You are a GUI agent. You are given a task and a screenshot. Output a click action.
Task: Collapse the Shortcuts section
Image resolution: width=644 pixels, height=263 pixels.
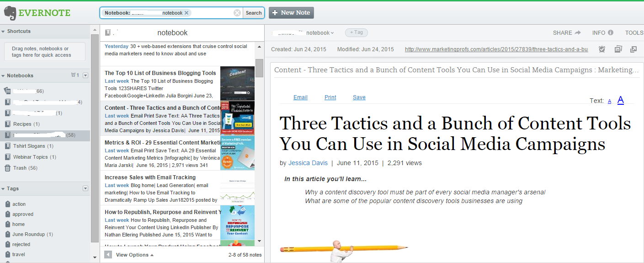coord(3,31)
